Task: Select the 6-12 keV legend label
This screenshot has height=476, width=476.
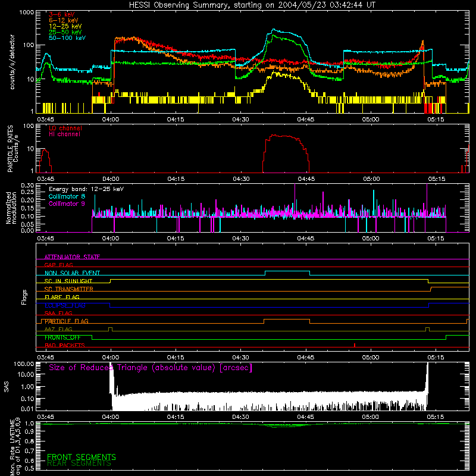Action: (64, 20)
